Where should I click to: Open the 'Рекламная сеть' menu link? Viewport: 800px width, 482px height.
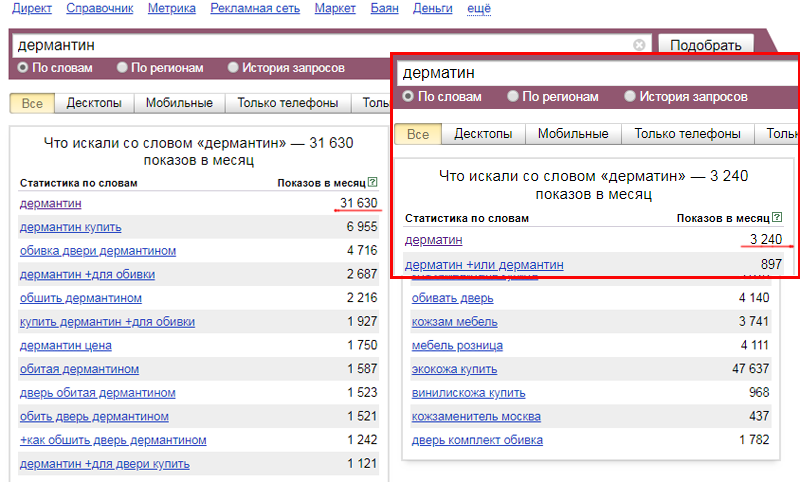pyautogui.click(x=255, y=8)
